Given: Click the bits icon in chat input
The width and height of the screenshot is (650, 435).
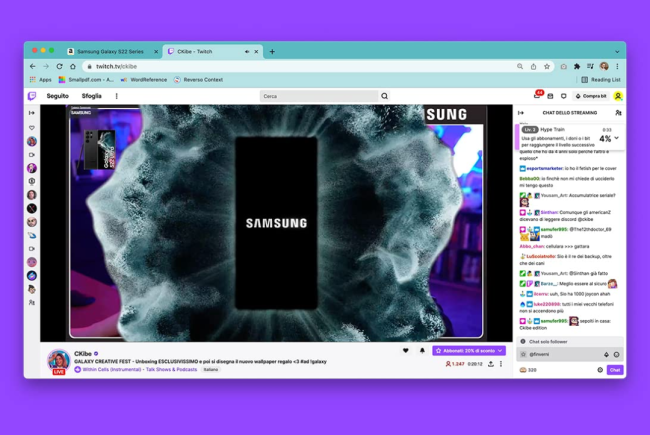Looking at the screenshot, I should [x=606, y=355].
